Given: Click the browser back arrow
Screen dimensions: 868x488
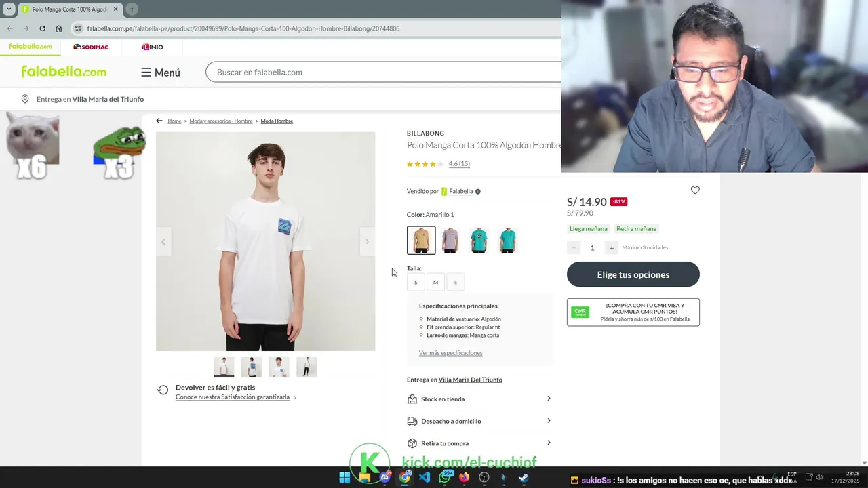Looking at the screenshot, I should (x=9, y=28).
